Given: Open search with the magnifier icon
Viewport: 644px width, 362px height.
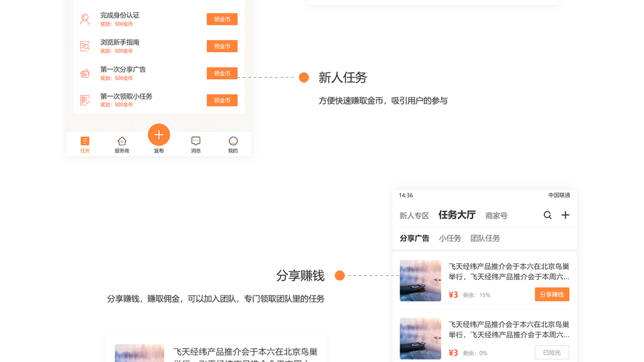Looking at the screenshot, I should click(x=547, y=215).
